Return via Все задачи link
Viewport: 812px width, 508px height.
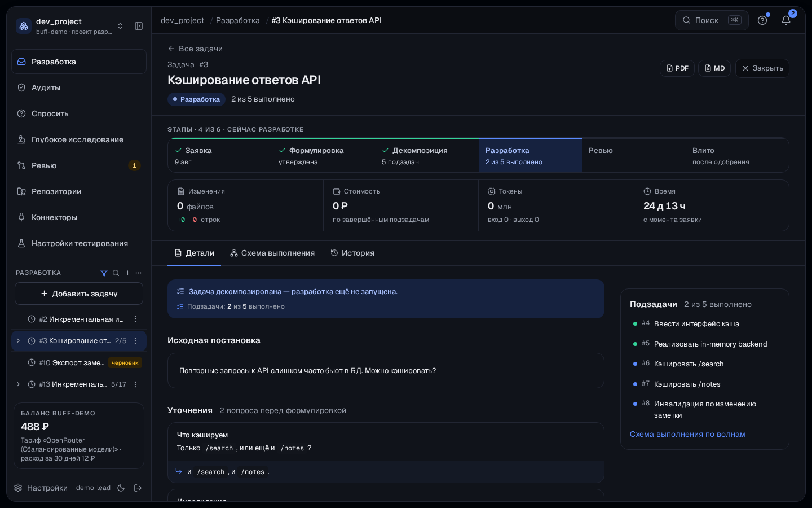(195, 49)
